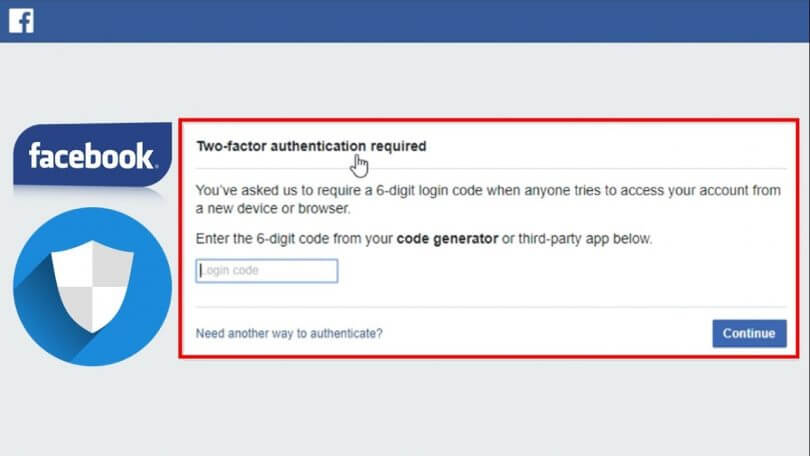Click the word "required" in the heading
Image resolution: width=810 pixels, height=456 pixels.
pyautogui.click(x=398, y=146)
